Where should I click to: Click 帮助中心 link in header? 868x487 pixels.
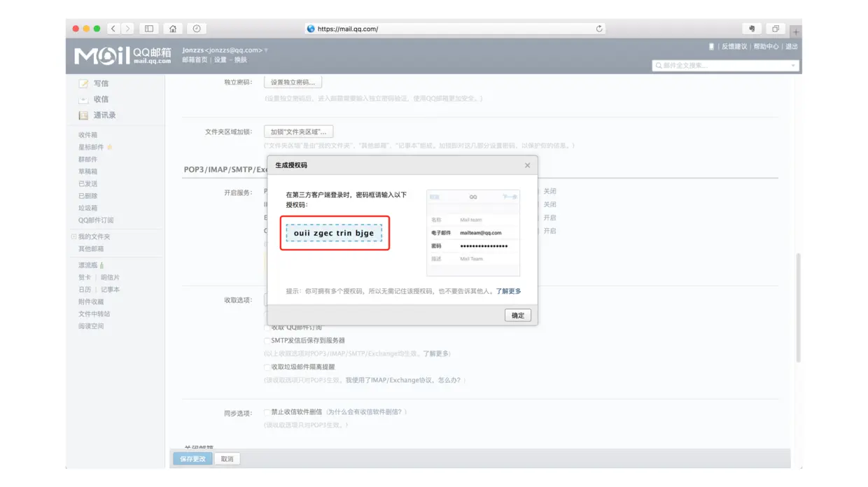766,47
